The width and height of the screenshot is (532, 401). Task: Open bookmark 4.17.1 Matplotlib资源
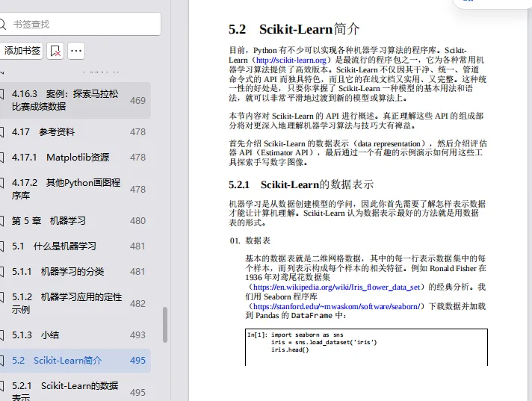(x=75, y=158)
